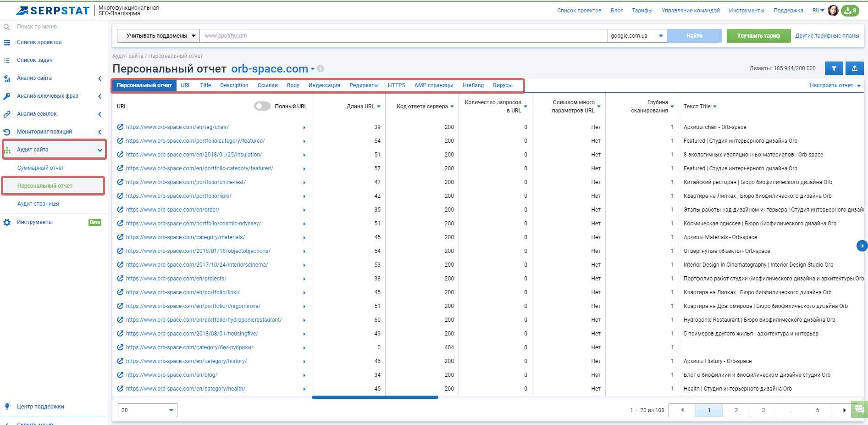Toggle the Полный URL switch

[262, 106]
